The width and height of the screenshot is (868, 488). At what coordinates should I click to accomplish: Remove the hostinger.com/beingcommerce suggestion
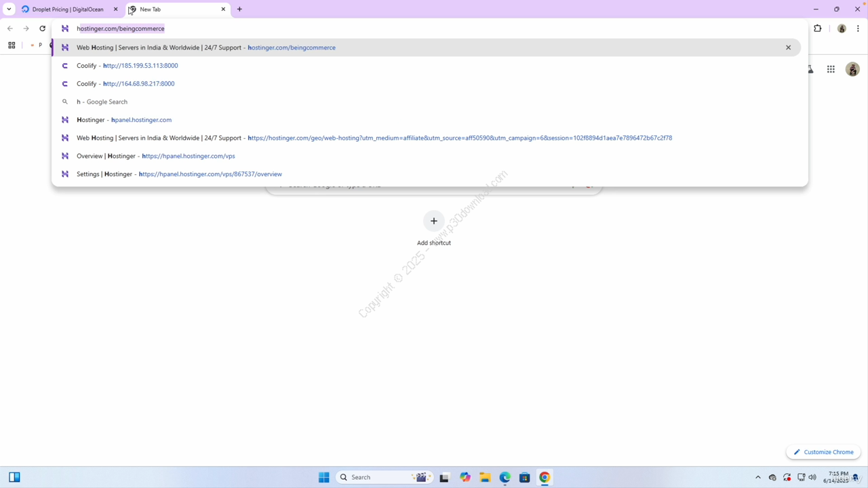point(788,47)
